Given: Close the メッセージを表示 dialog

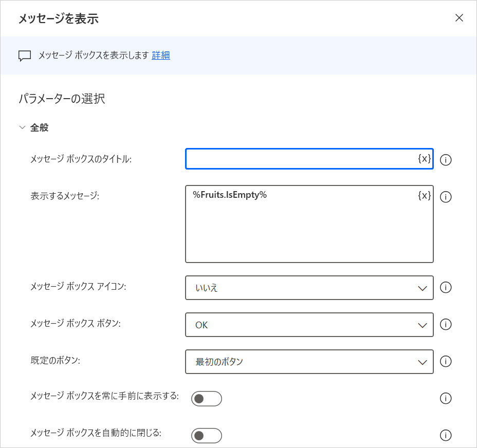Looking at the screenshot, I should [x=459, y=18].
